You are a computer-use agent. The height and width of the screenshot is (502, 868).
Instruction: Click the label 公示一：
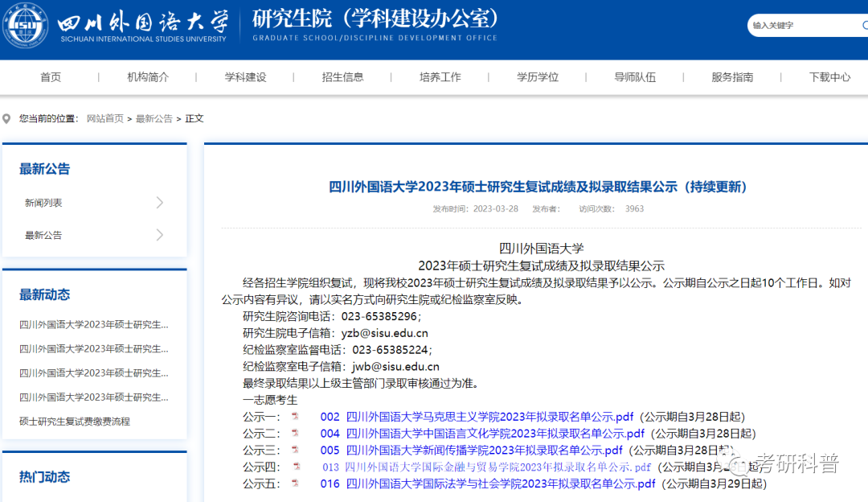tap(262, 417)
